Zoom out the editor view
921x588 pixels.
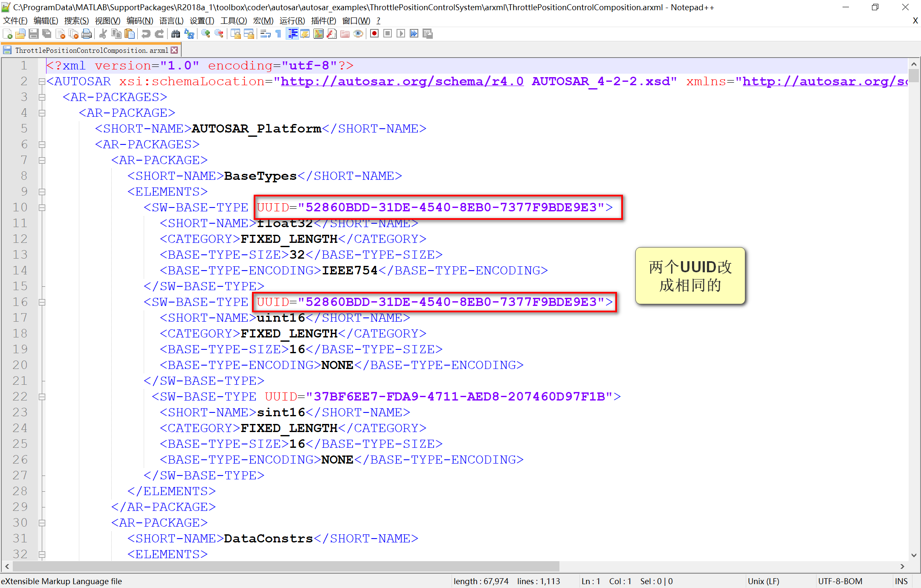pos(219,34)
